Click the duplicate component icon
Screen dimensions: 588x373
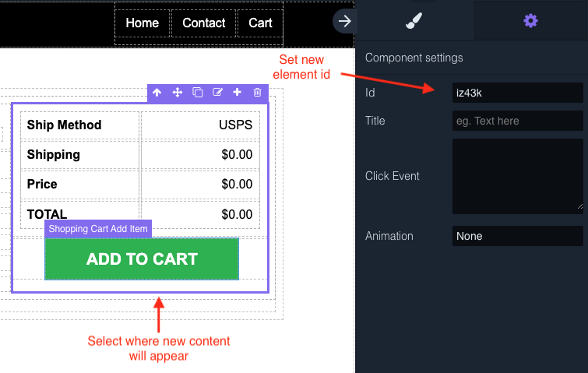coord(198,93)
